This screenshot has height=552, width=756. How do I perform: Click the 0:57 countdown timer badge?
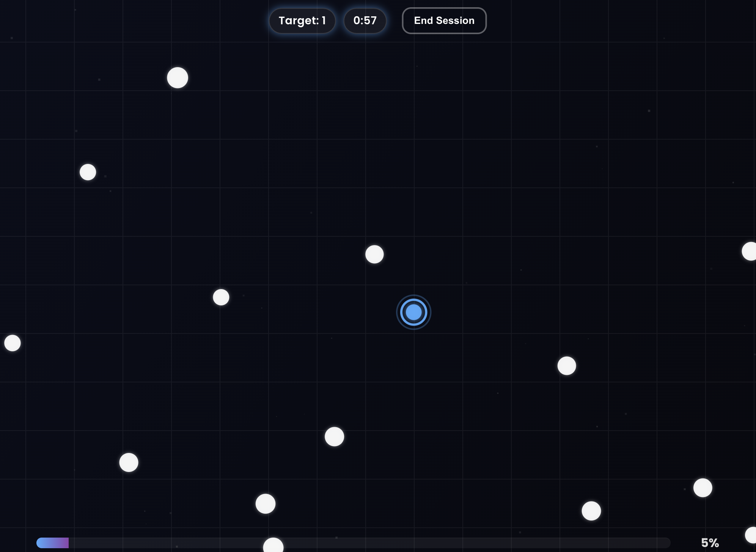click(365, 20)
